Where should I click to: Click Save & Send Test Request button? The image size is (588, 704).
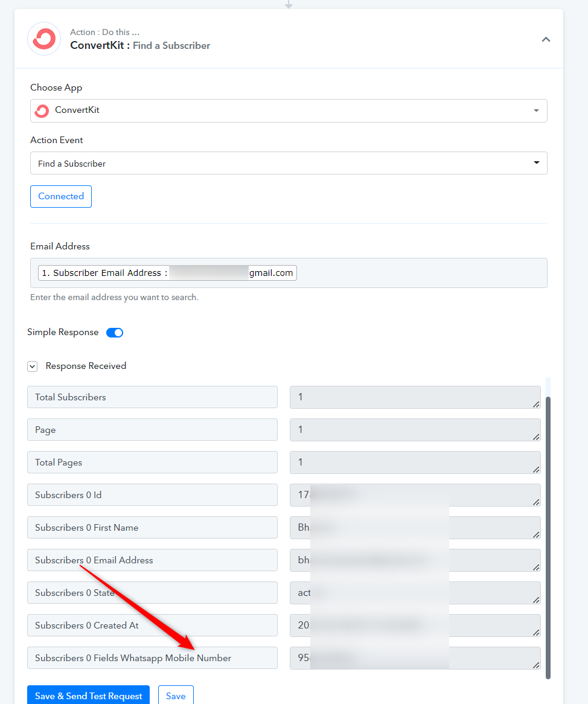pyautogui.click(x=88, y=696)
